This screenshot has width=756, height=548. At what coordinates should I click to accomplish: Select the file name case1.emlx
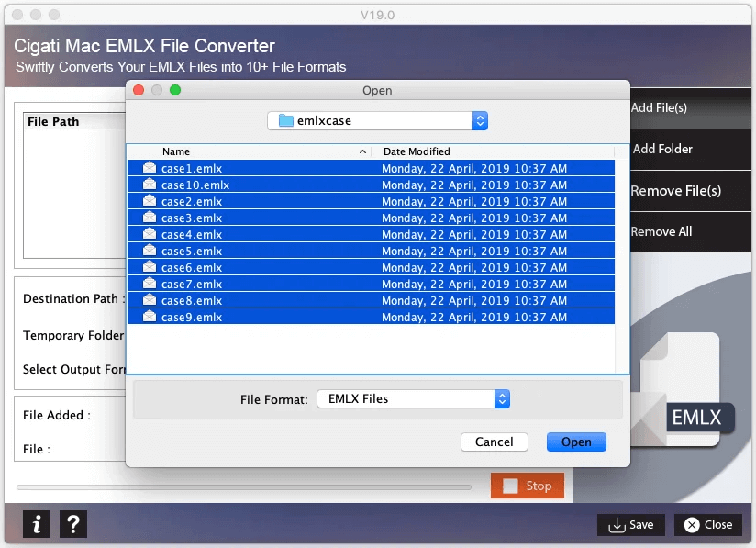(x=192, y=168)
